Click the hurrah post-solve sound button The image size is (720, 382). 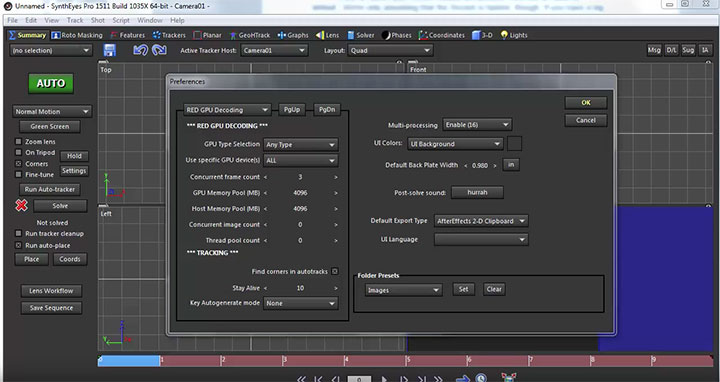477,192
